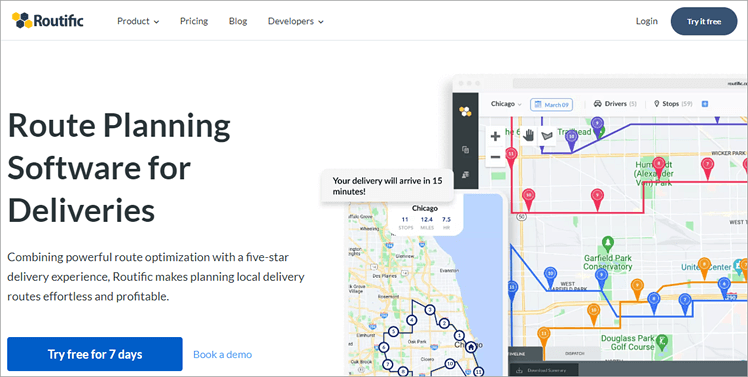Click stop circle 5 on small map
Viewport: 748px width, 377px height.
393,332
